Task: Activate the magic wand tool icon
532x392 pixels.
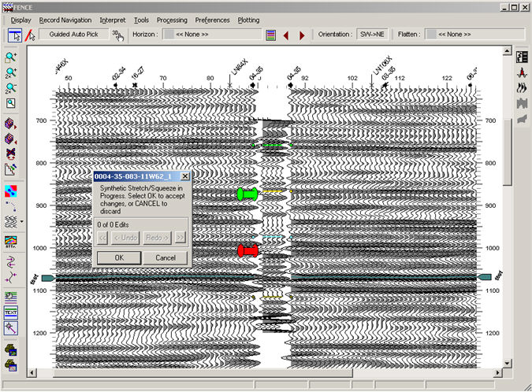Action: [x=11, y=328]
